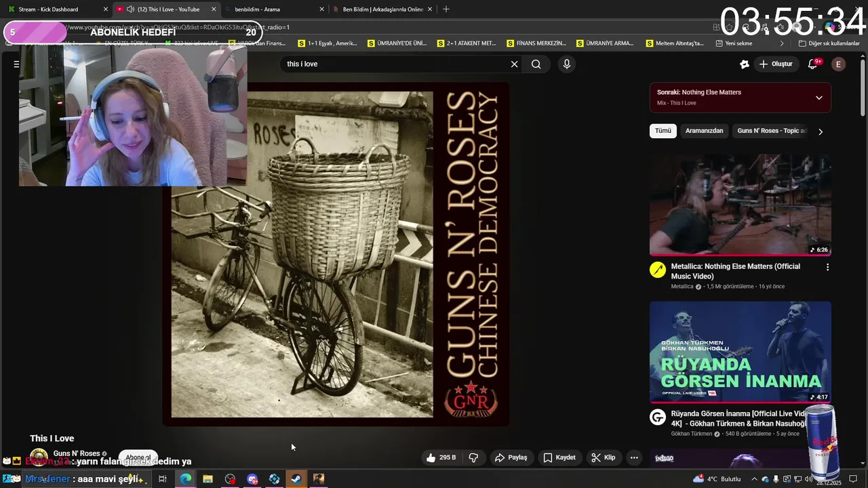
Task: Open the YouTube hamburger guide menu
Action: coord(16,64)
